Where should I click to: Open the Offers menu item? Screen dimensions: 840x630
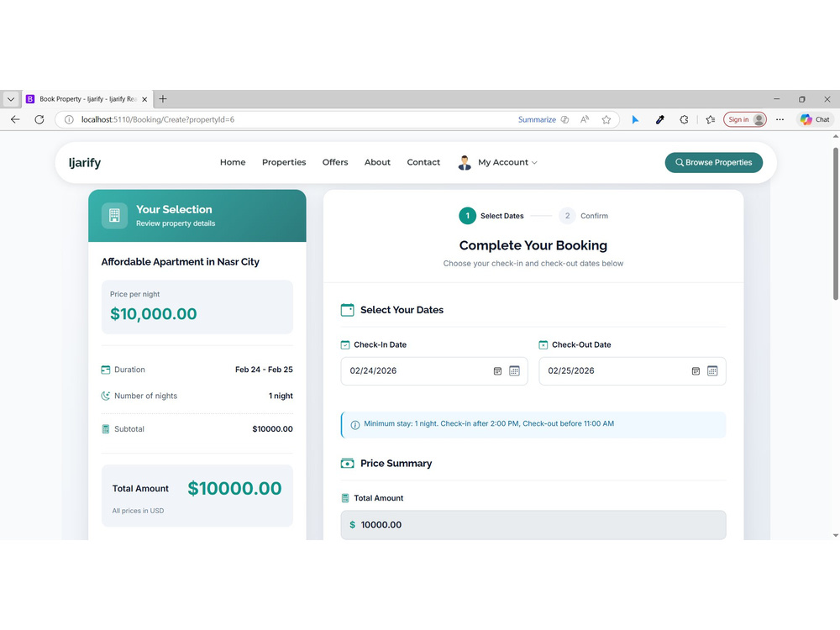[x=335, y=162]
